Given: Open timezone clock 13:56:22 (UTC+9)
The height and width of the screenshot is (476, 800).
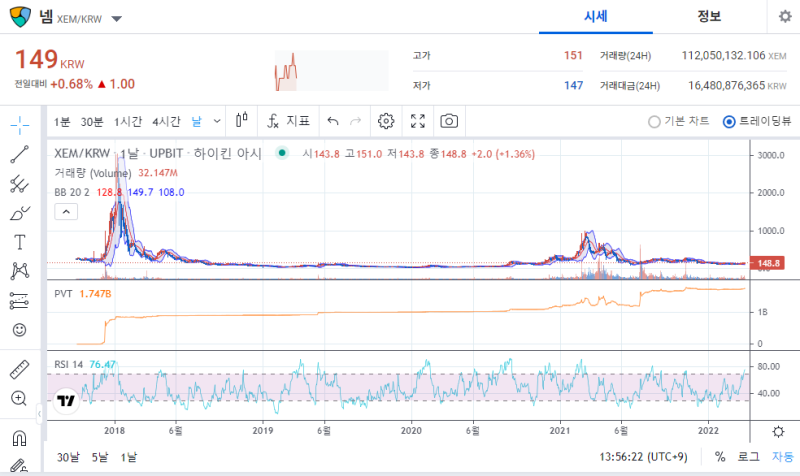Looking at the screenshot, I should coord(643,457).
